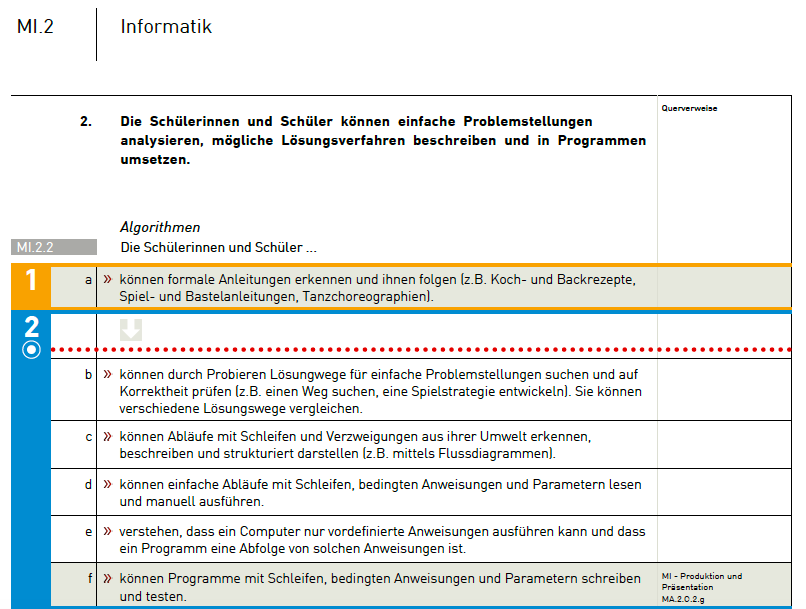
Task: Click the 'Algorithmen' subheading
Action: point(160,227)
